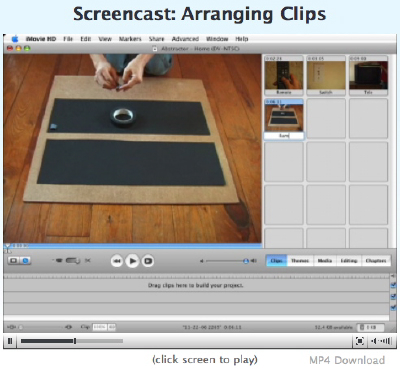The height and width of the screenshot is (369, 400).
Task: Switch to the clip viewer button
Action: tap(13, 261)
